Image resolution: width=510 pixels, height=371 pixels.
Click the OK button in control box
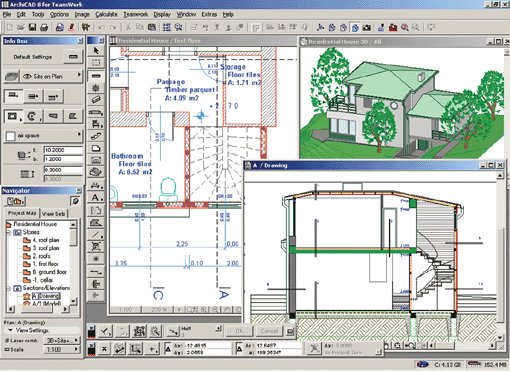239,331
